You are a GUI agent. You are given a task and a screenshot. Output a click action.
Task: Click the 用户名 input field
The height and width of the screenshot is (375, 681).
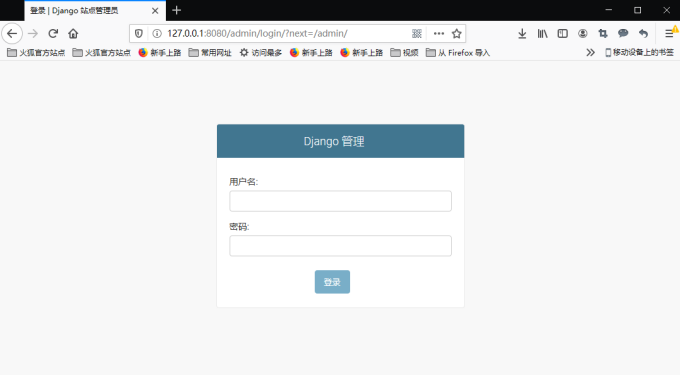click(340, 201)
